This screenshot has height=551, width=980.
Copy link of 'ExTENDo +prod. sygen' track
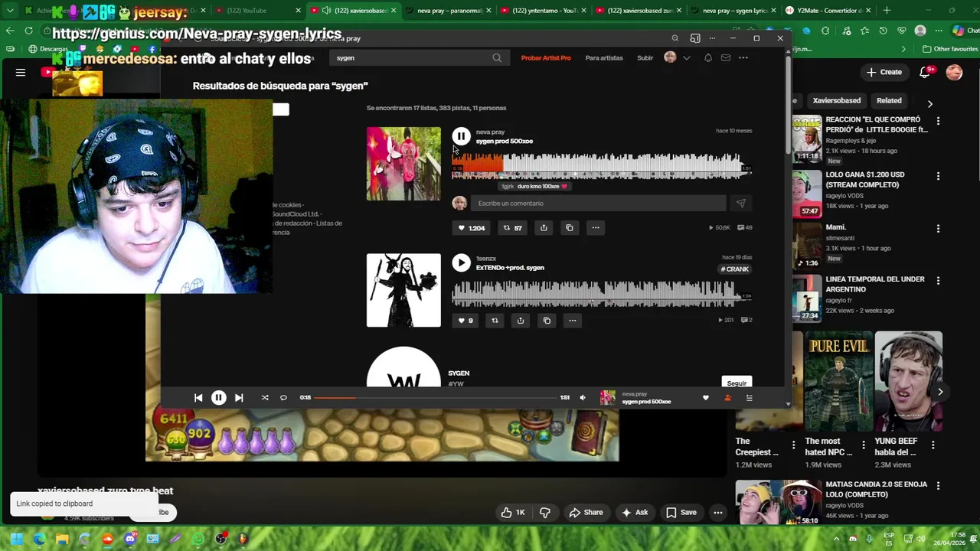coord(547,321)
